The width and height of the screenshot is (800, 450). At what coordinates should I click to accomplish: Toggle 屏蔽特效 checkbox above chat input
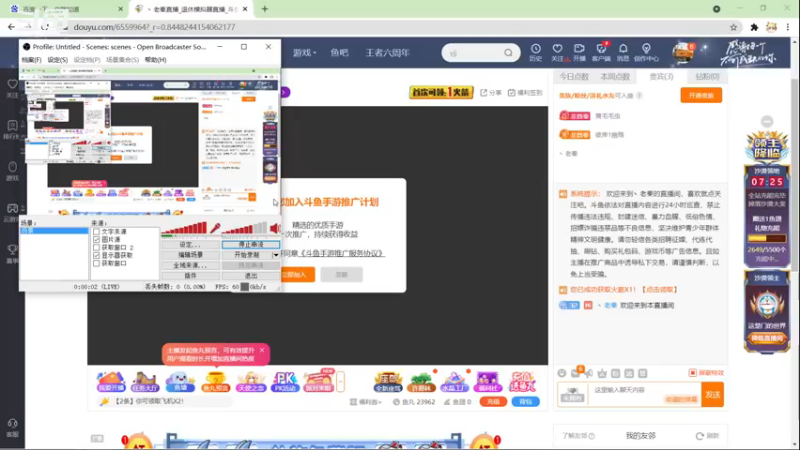692,373
